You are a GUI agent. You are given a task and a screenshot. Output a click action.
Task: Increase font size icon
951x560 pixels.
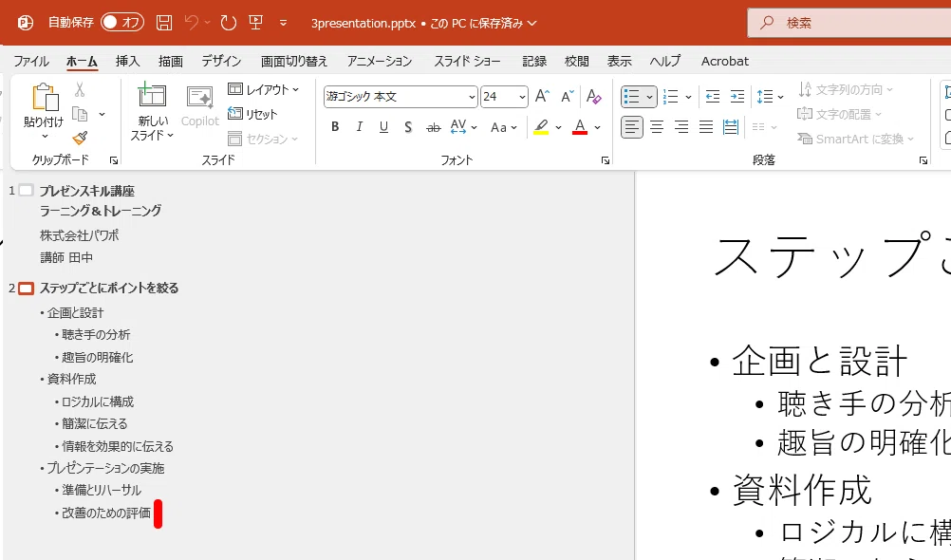point(542,96)
